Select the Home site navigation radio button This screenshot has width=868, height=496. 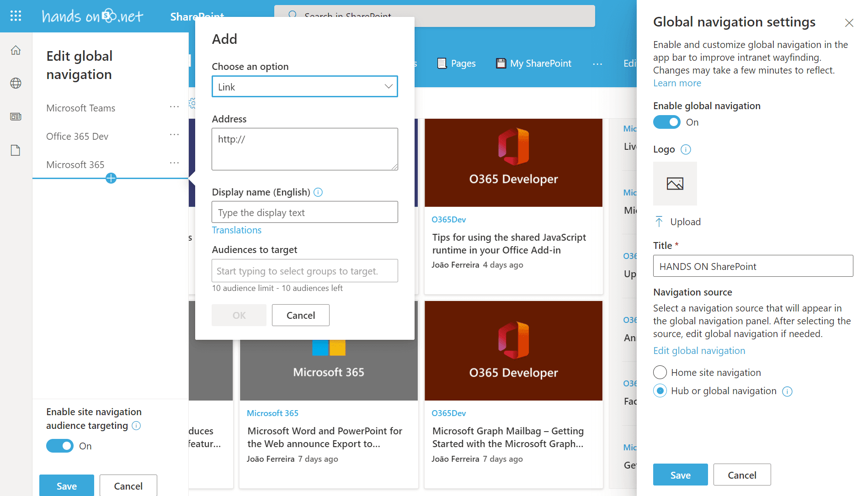pyautogui.click(x=660, y=372)
